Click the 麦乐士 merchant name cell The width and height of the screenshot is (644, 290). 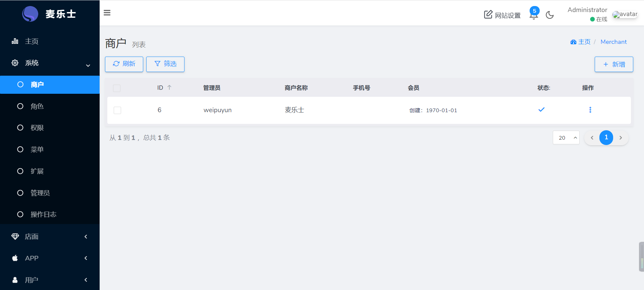tap(294, 110)
